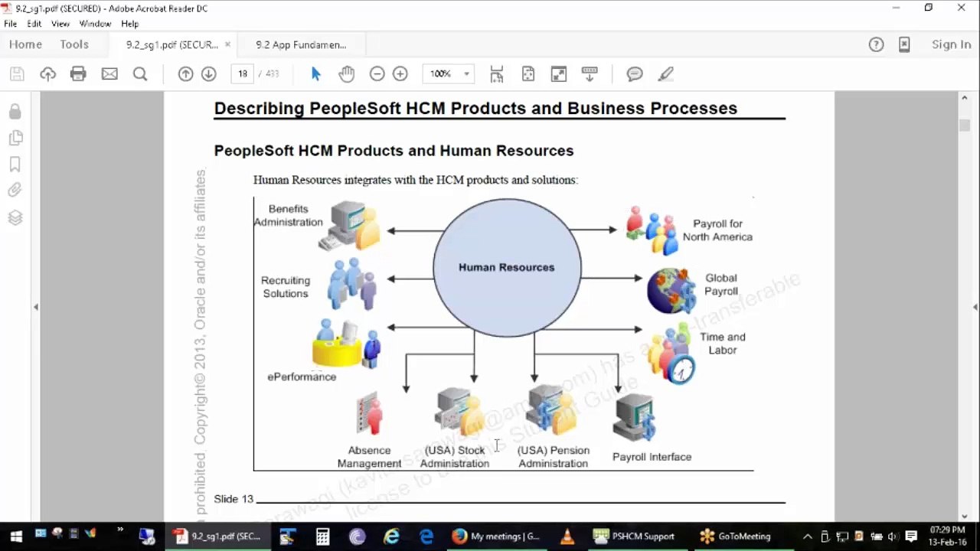Click the Global Payroll globe image

click(x=671, y=291)
